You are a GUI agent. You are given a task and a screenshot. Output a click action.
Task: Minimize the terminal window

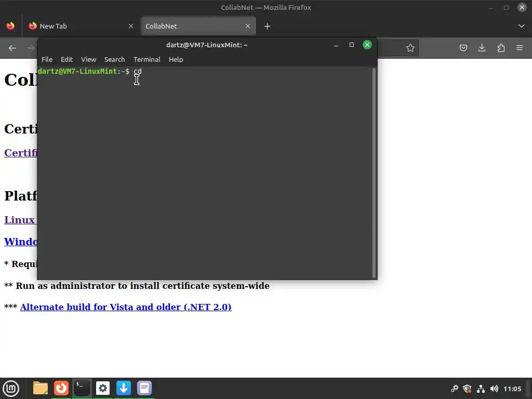pyautogui.click(x=336, y=45)
